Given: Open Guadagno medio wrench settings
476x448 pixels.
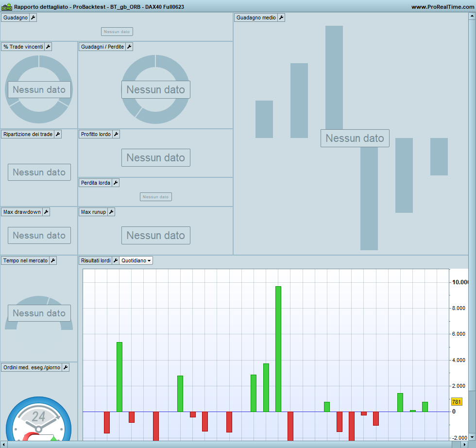Looking at the screenshot, I should [281, 17].
